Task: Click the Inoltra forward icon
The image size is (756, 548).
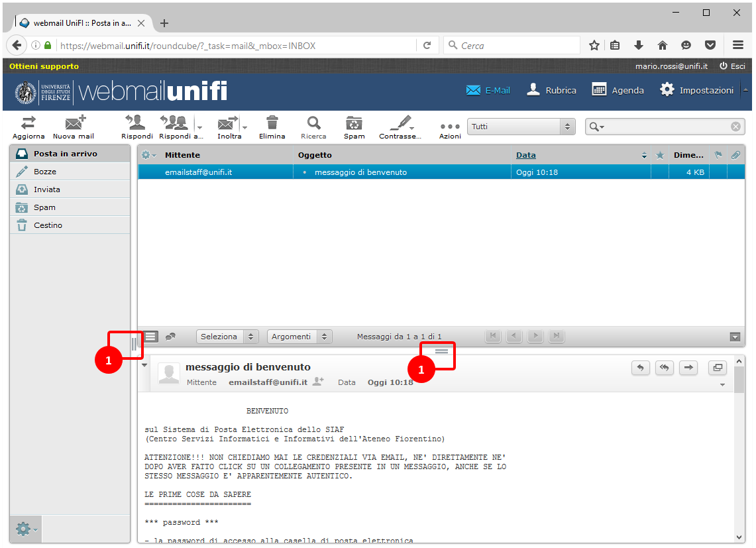Action: (x=227, y=123)
